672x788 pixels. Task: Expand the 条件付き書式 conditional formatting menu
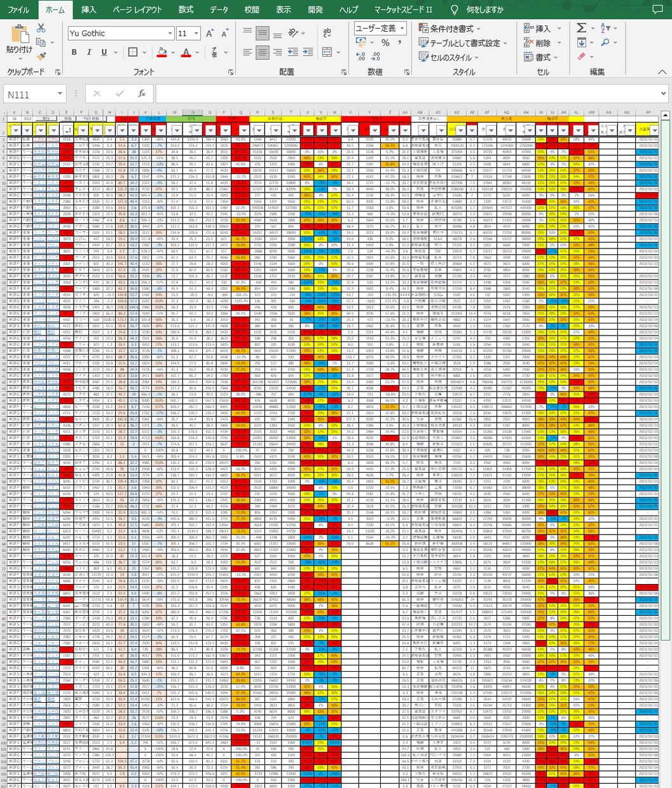click(x=450, y=29)
